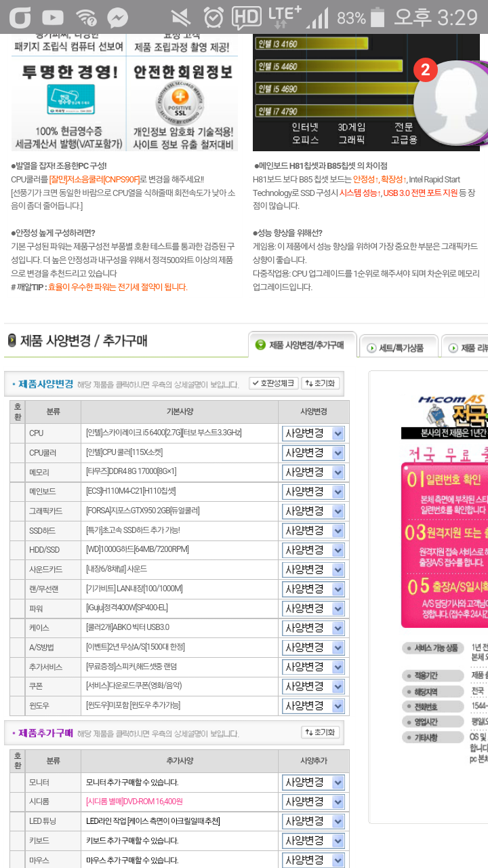Click [내장6/8채널] 사운드 spec text

pos(116,570)
